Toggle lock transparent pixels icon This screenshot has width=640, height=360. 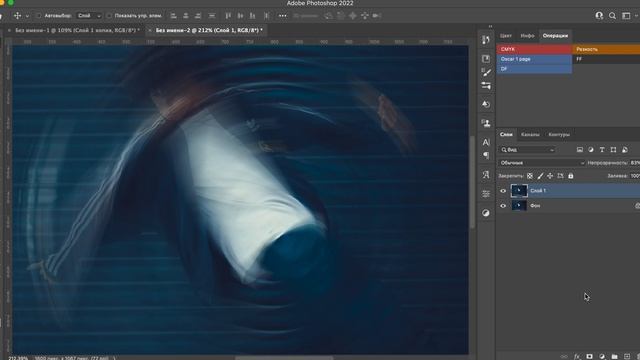(529, 176)
